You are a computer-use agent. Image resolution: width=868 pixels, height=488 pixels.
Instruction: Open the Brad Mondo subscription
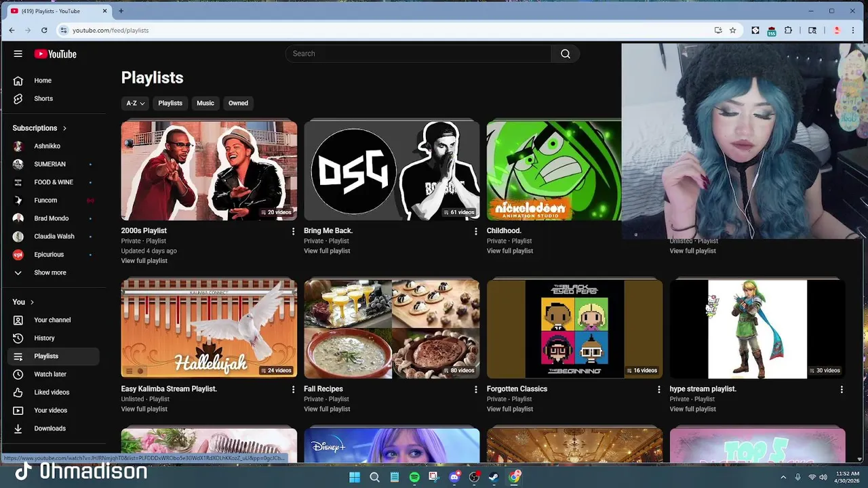(x=52, y=218)
